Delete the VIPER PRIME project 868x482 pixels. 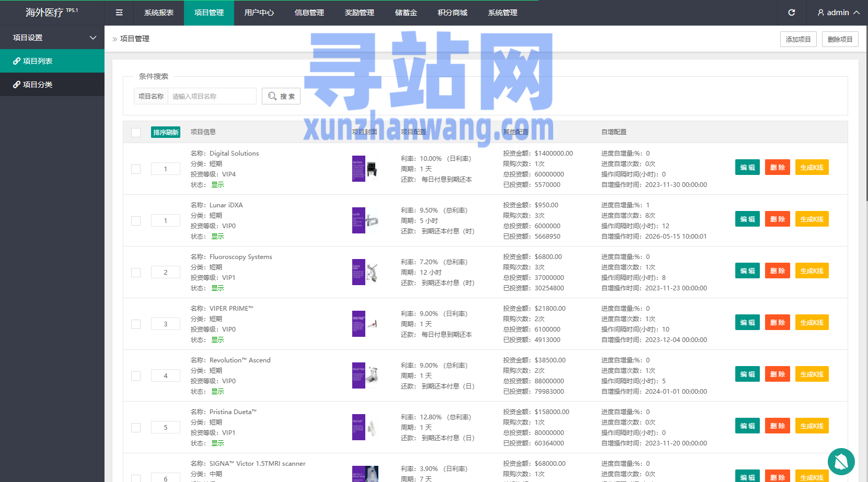pos(778,322)
